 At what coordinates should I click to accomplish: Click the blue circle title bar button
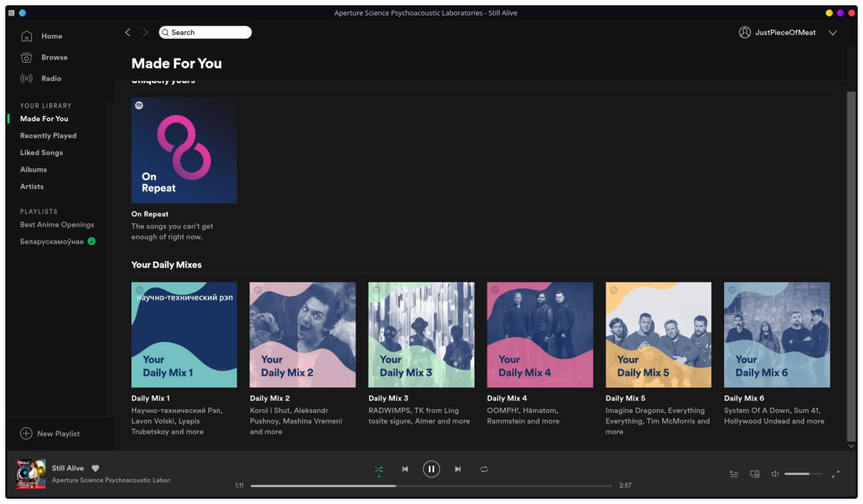click(22, 13)
